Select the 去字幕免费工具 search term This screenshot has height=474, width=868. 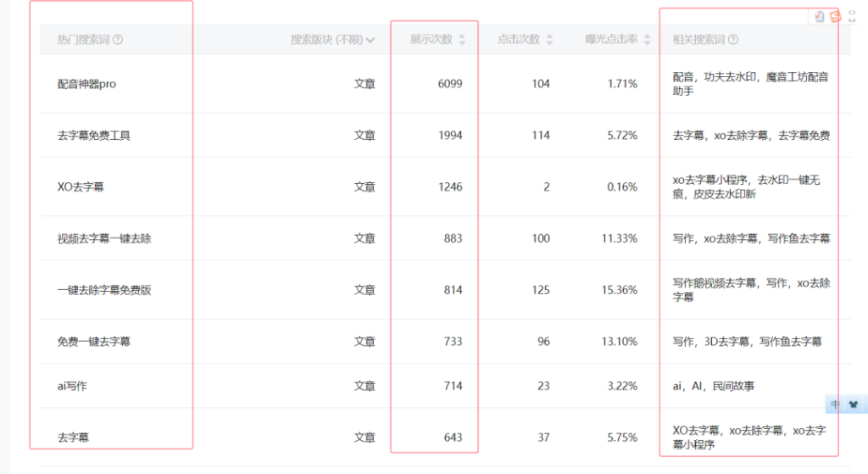click(x=93, y=136)
